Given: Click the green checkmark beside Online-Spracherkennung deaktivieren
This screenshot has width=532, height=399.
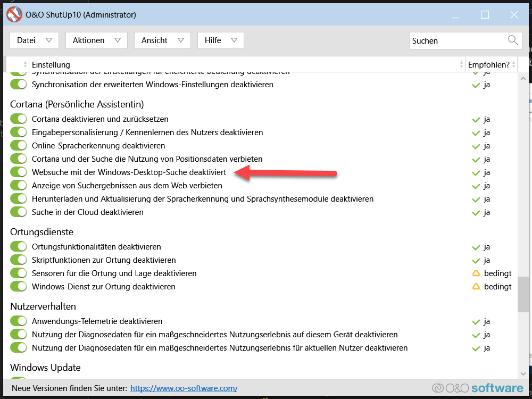Looking at the screenshot, I should point(476,146).
